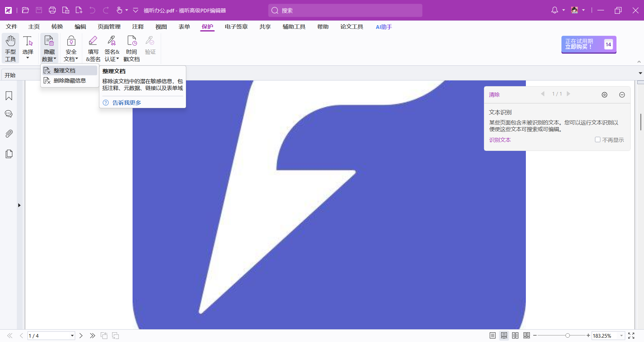Enable the 不再显示 checkbox
This screenshot has height=342, width=644.
click(598, 139)
